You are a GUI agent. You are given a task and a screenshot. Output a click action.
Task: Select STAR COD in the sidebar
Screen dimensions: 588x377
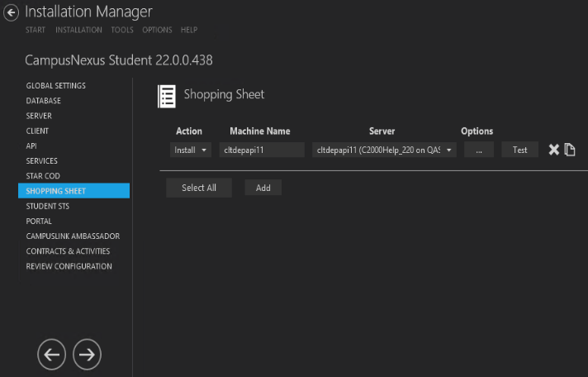(x=43, y=176)
